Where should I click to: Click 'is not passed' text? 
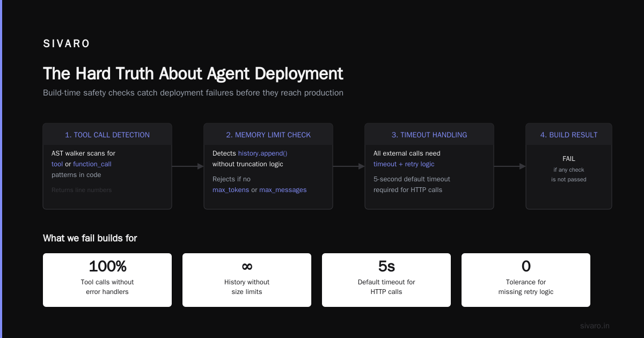click(x=569, y=180)
